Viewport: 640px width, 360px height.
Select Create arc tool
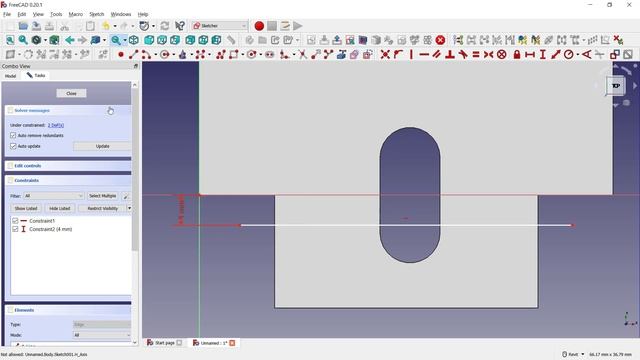coord(146,54)
